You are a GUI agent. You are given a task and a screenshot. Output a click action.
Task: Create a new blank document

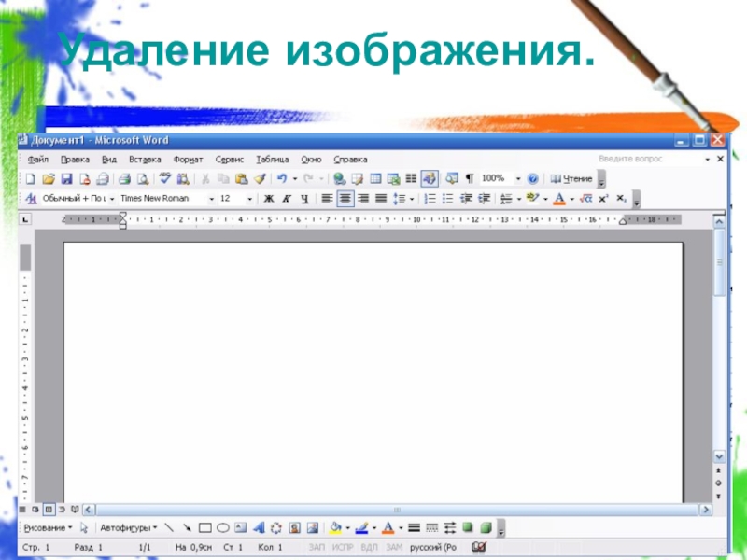point(31,179)
